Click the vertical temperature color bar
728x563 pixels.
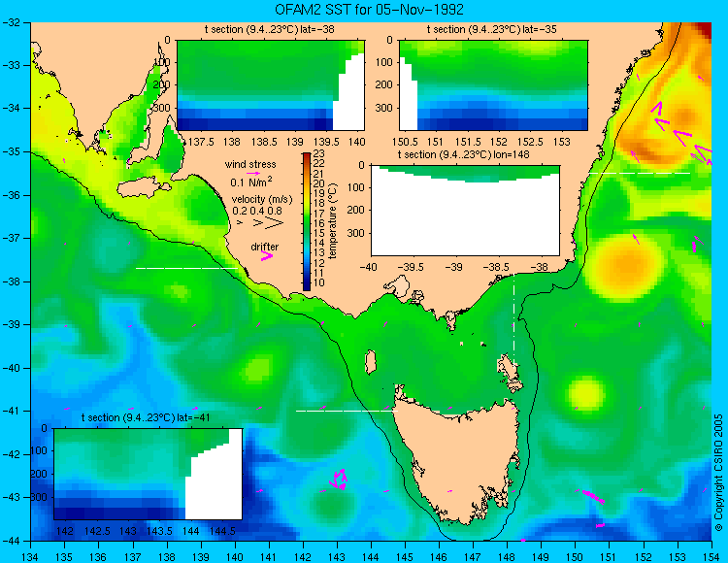(307, 222)
